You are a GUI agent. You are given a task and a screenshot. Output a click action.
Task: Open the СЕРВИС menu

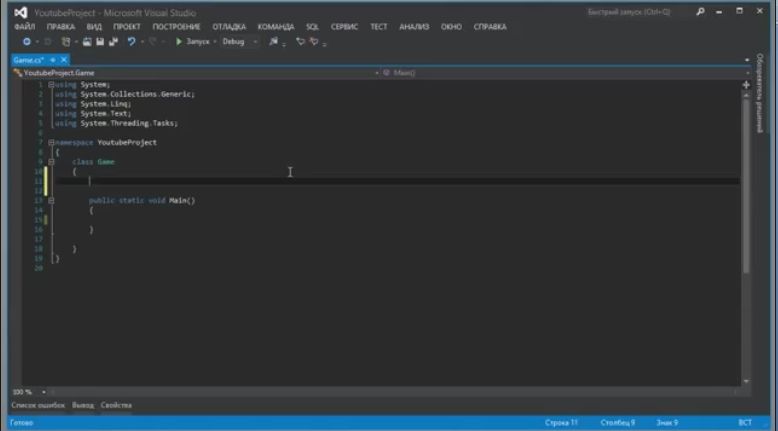tap(344, 27)
